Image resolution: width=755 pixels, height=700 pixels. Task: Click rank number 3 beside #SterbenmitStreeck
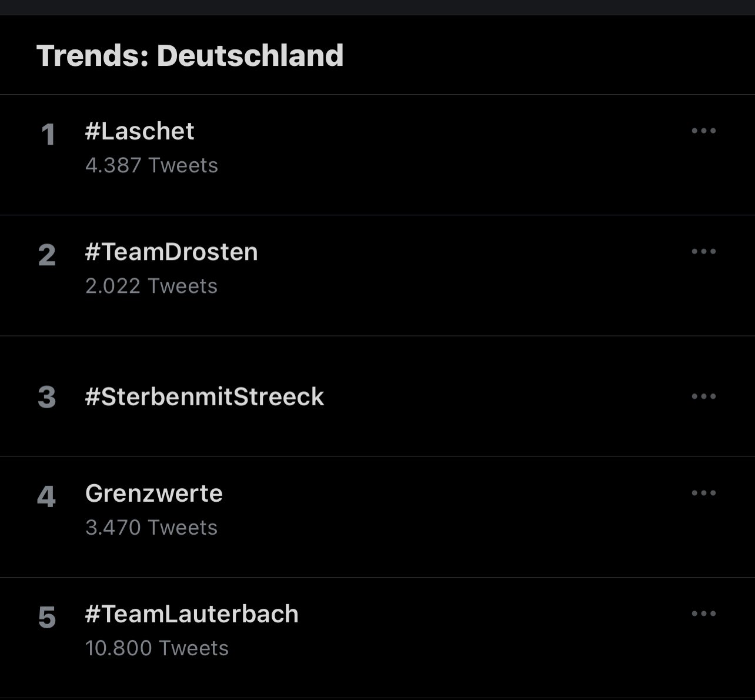pyautogui.click(x=47, y=397)
